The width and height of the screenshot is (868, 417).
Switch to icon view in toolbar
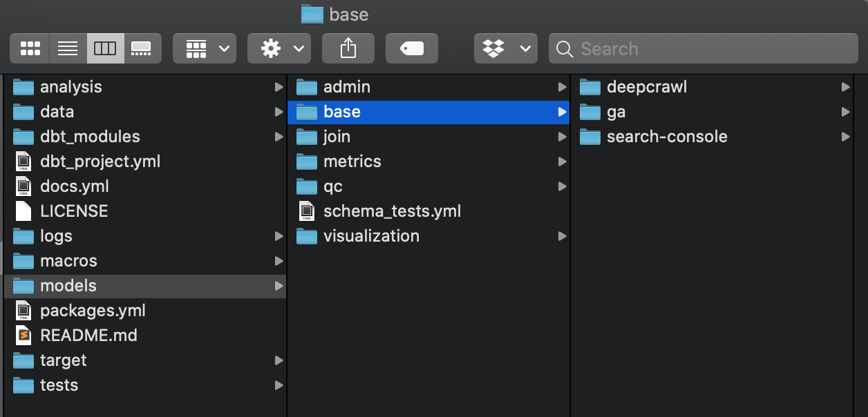click(30, 48)
